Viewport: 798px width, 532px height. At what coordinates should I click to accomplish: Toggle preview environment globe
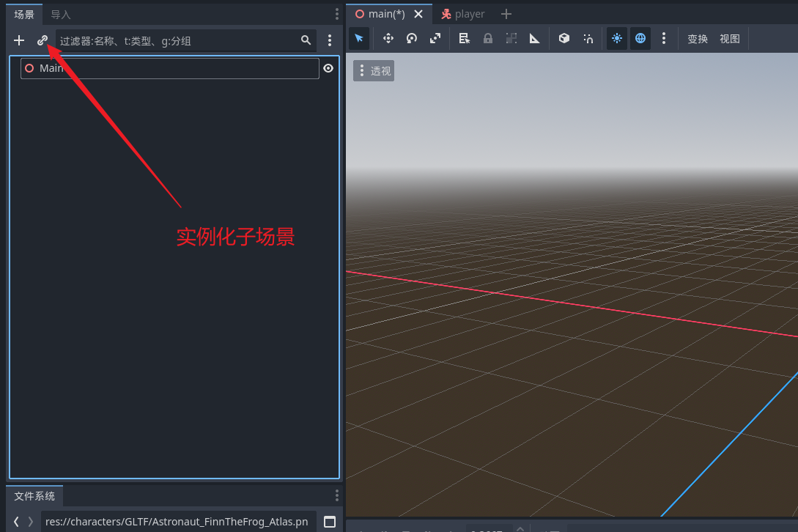640,39
